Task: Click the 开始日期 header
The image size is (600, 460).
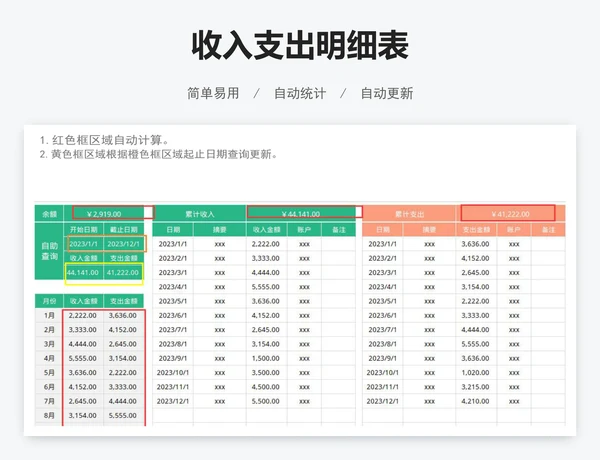Action: [x=83, y=230]
